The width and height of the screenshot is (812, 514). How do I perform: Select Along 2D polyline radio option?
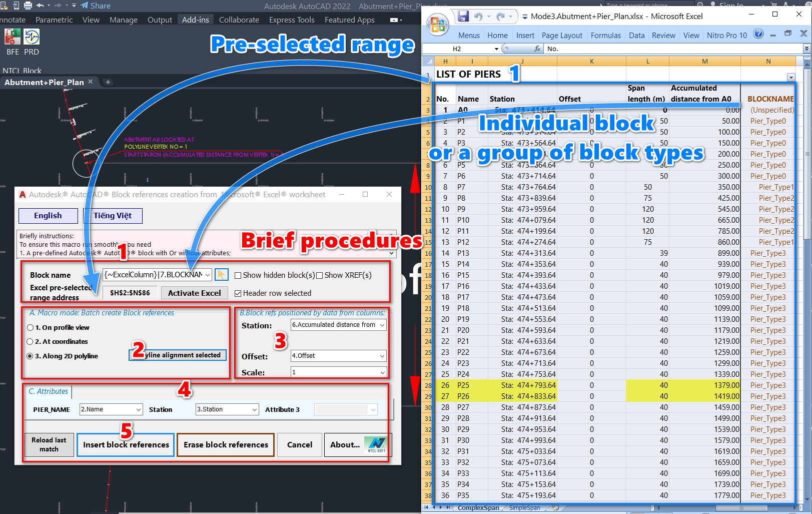coord(31,356)
